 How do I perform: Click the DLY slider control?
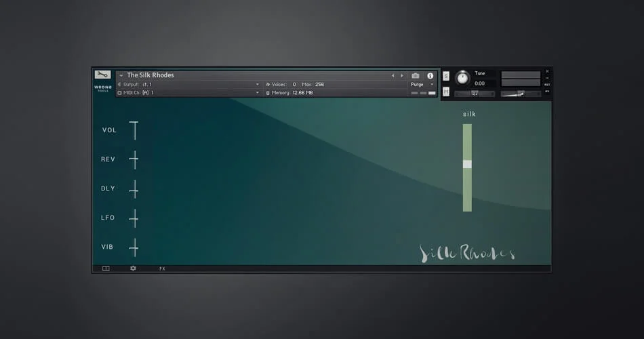tap(134, 189)
